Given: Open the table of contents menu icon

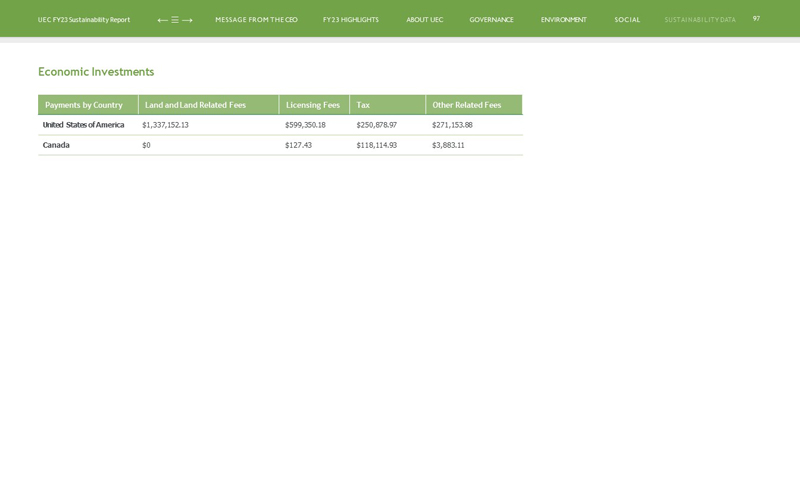Looking at the screenshot, I should coord(175,20).
